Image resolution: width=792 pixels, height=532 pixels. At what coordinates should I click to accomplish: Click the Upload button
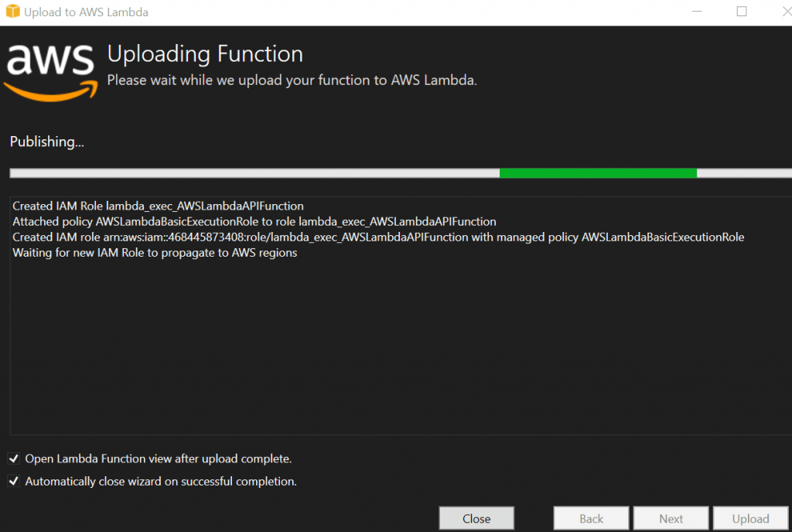pyautogui.click(x=750, y=518)
